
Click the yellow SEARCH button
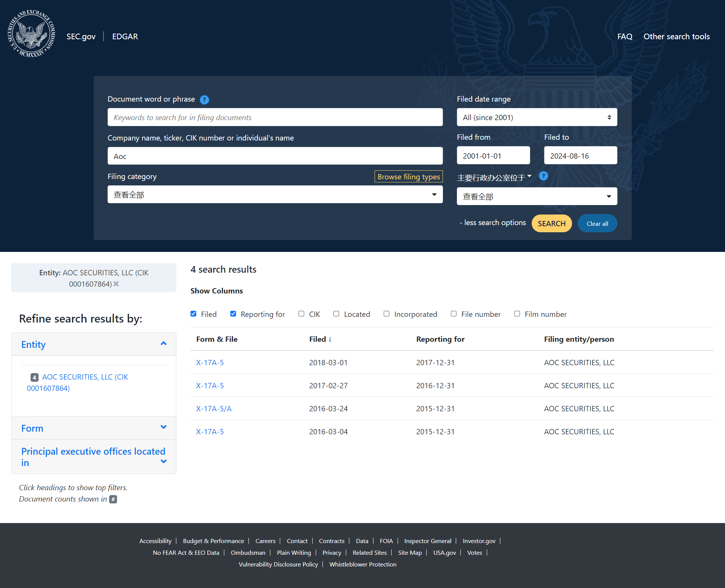click(552, 224)
